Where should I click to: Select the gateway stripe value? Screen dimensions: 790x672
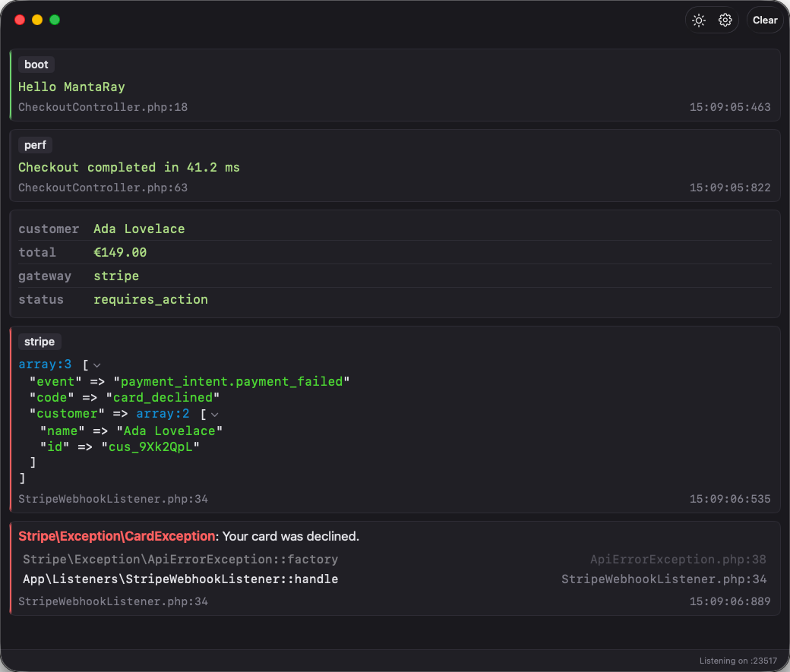coord(116,276)
